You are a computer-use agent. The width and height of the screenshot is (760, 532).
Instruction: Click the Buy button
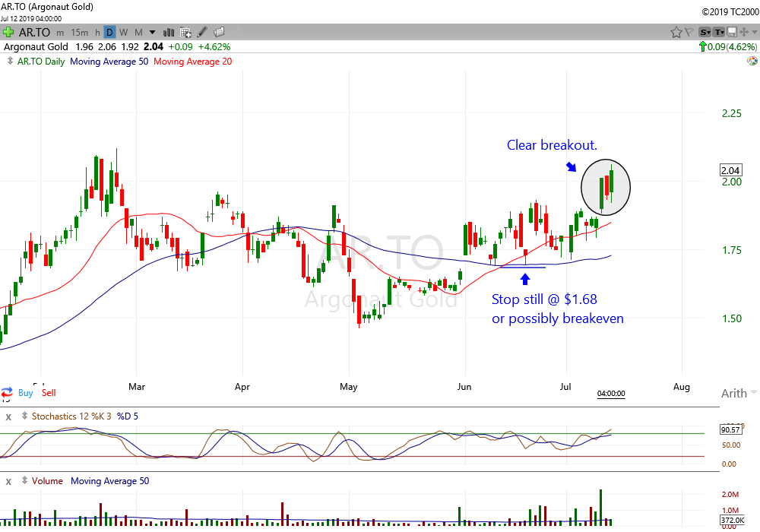coord(26,392)
